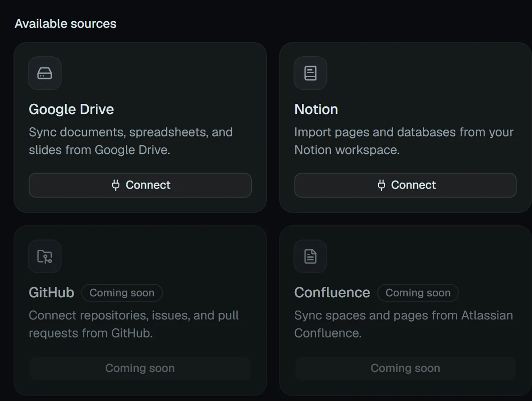Click the Coming soon badge beside GitHub

[122, 293]
